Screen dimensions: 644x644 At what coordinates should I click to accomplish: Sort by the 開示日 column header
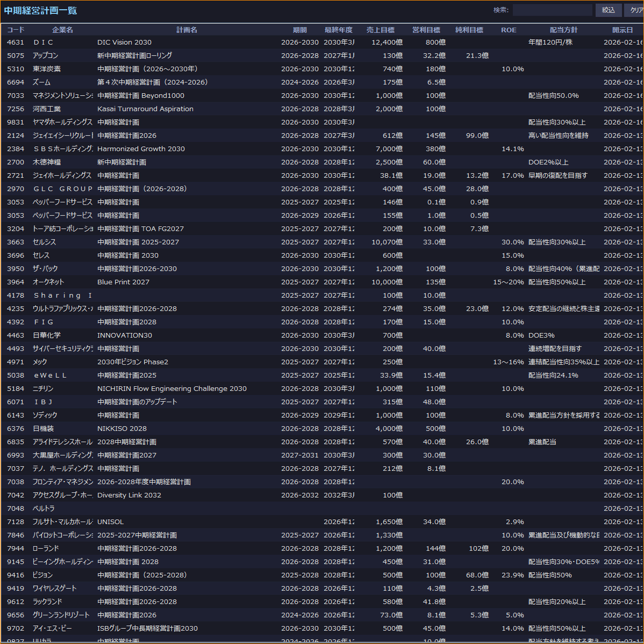[x=622, y=30]
